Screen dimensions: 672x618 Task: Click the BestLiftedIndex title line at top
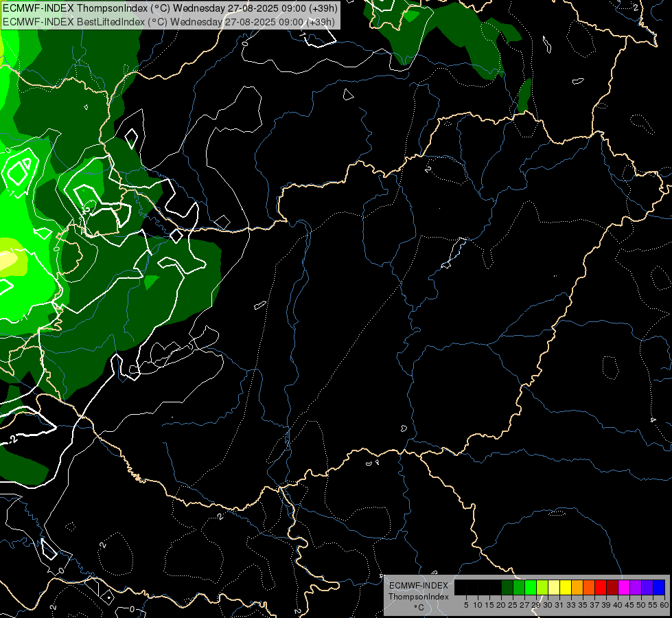pos(168,22)
